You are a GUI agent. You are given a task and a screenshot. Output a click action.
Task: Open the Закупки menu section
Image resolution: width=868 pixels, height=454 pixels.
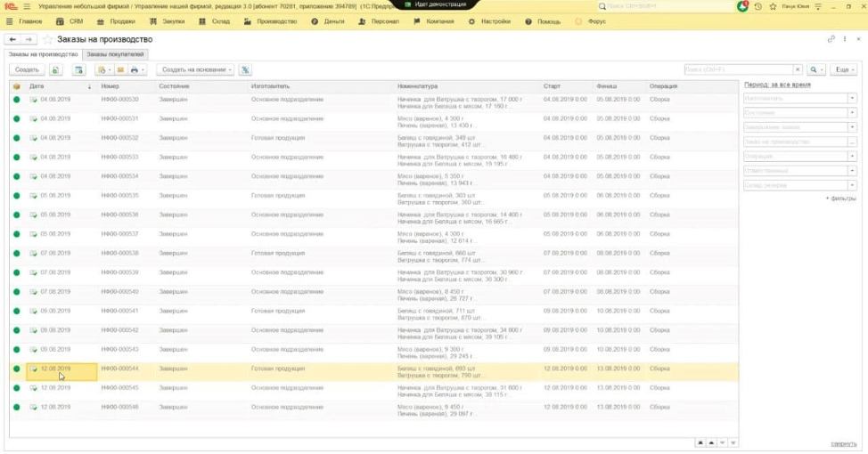[168, 21]
